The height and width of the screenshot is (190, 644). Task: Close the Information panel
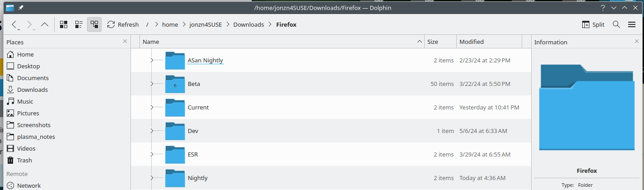636,41
